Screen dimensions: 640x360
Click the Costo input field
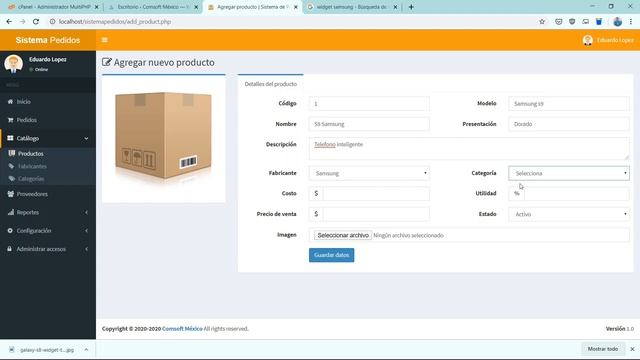(x=376, y=193)
